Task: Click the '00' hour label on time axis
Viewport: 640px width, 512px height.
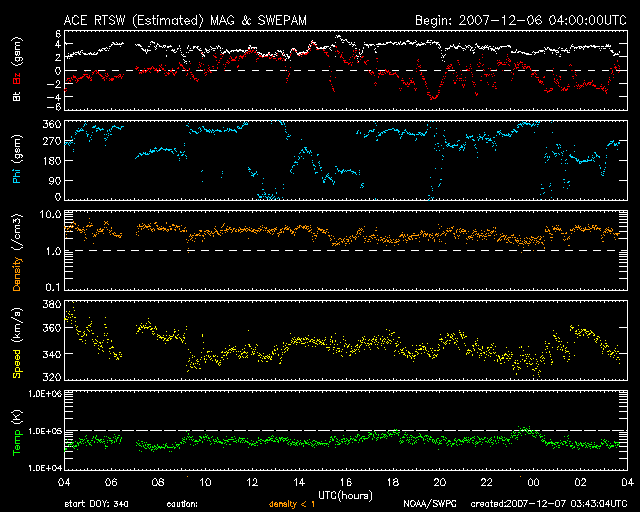Action: tap(533, 482)
